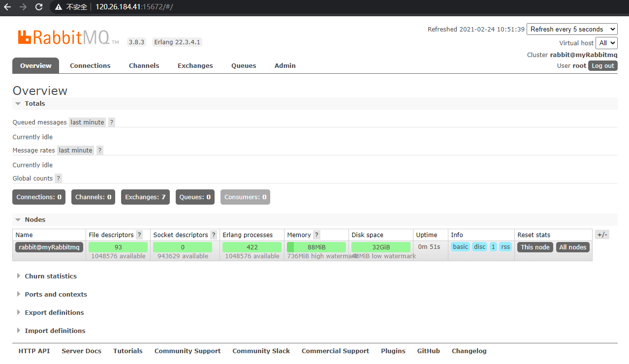The image size is (629, 364).
Task: Open the HTTP API footer link
Action: 34,351
